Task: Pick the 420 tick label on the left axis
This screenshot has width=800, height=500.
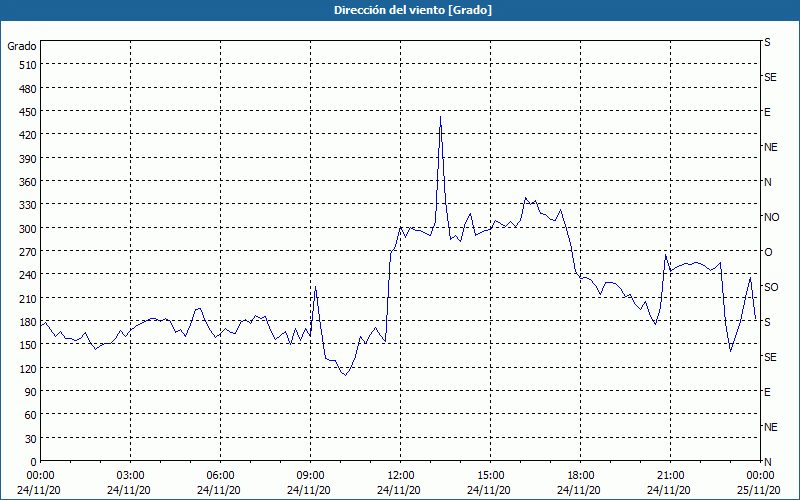Action: tap(28, 135)
